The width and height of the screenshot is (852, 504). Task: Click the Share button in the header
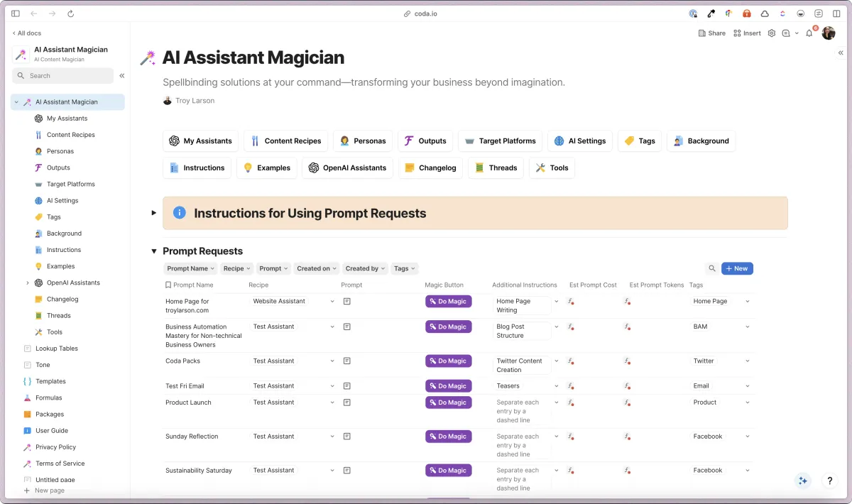712,33
